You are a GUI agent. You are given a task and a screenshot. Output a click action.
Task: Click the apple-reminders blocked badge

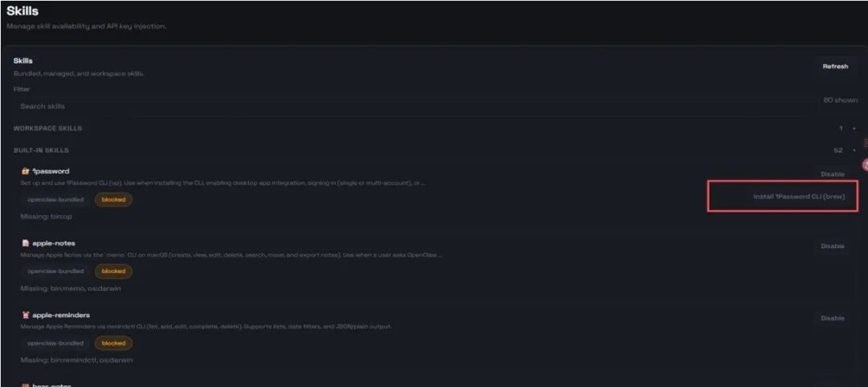(113, 344)
